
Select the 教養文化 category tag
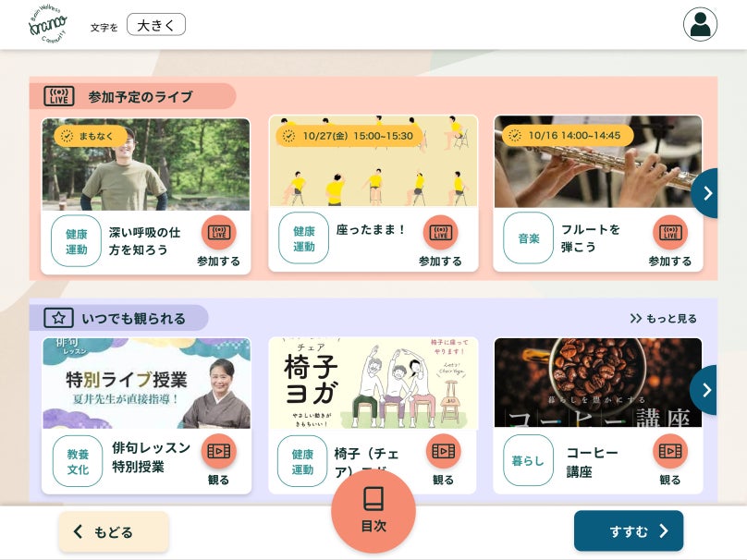tap(78, 461)
